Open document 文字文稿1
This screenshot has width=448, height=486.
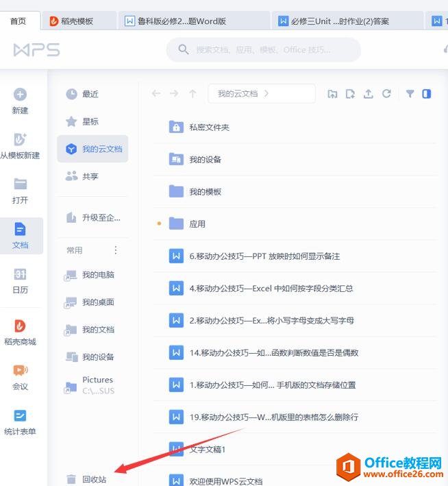pos(295,449)
